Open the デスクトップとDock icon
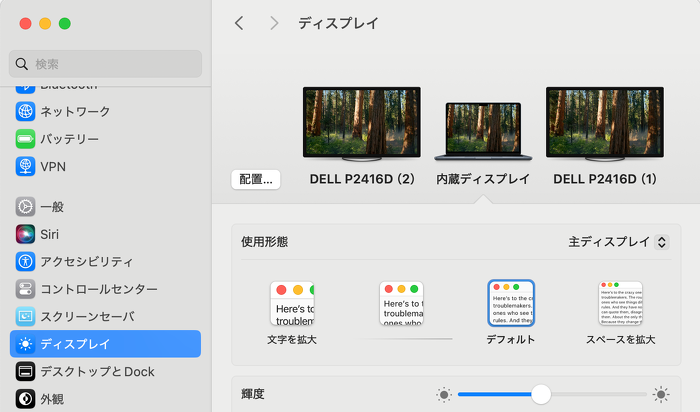This screenshot has width=700, height=412. [25, 371]
